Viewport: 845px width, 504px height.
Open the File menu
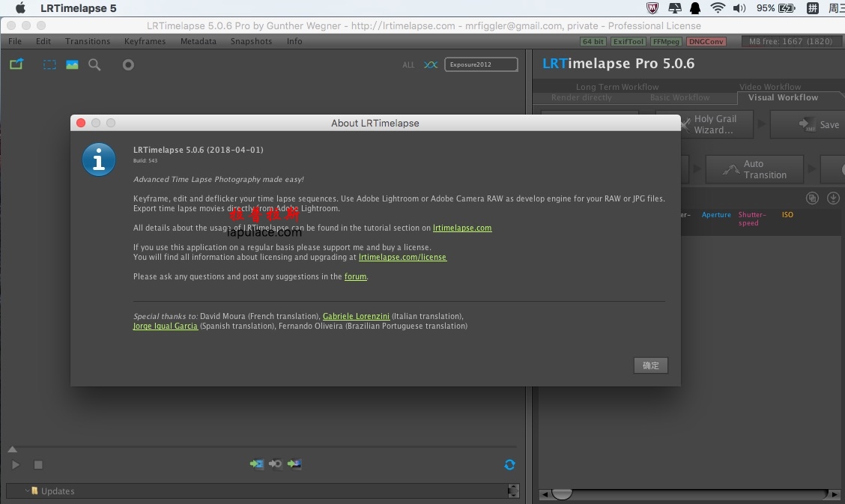pos(15,41)
